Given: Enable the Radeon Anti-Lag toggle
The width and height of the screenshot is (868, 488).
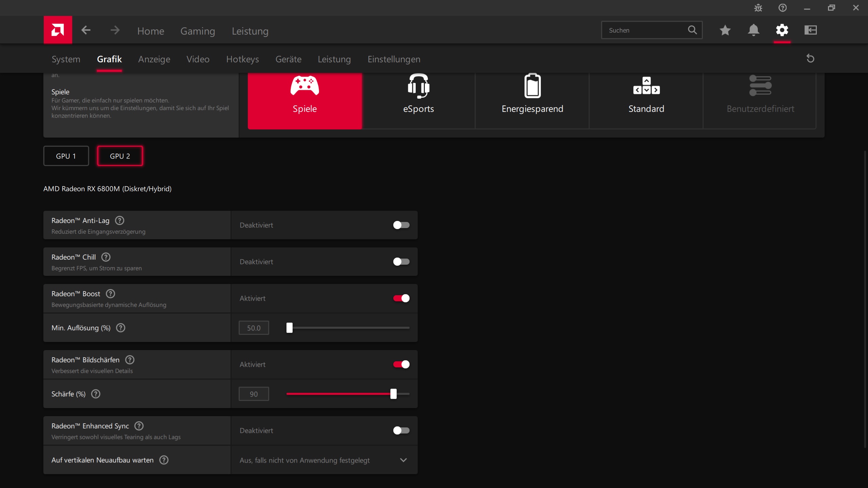Looking at the screenshot, I should coord(401,225).
